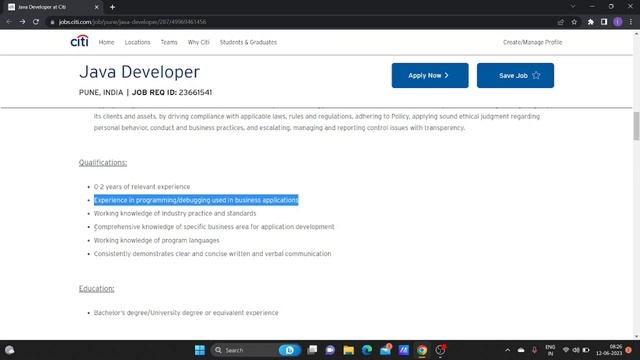Click '0-2 years of relevant experience' text
This screenshot has height=360, width=640.
coord(142,187)
